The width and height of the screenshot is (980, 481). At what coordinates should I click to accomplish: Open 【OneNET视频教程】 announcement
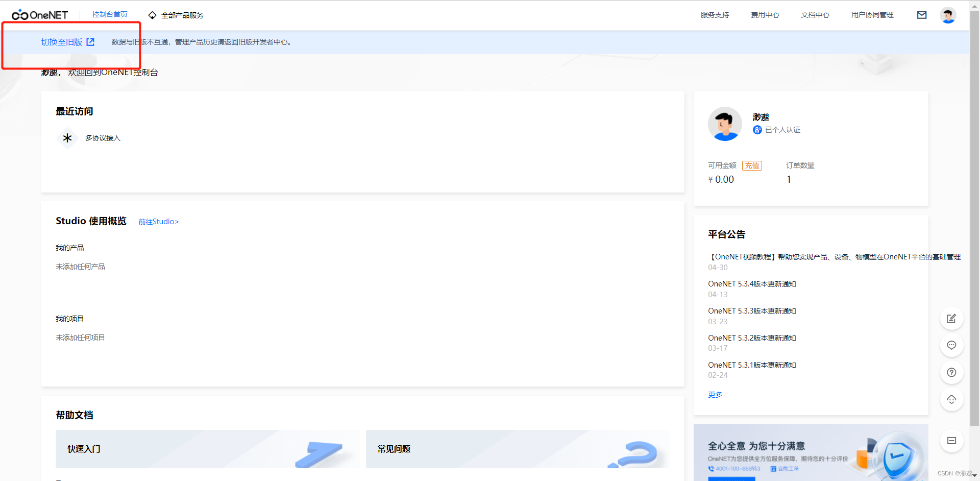pos(835,257)
